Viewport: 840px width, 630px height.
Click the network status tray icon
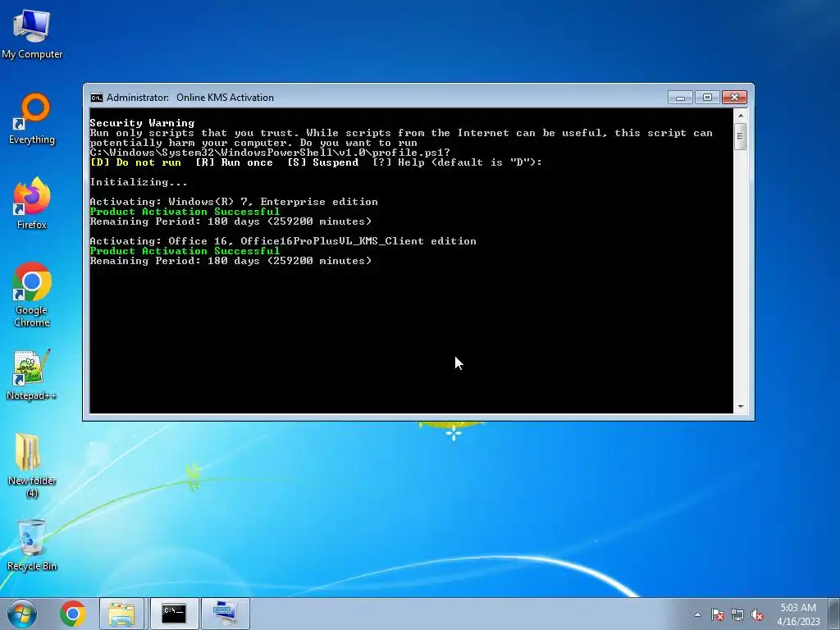[x=737, y=614]
